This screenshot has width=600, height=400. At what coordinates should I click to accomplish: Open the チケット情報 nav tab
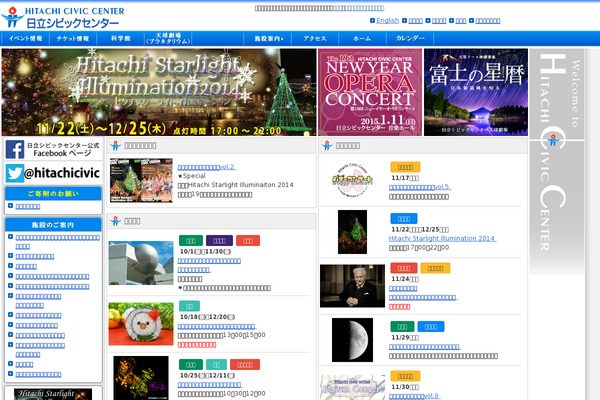tap(73, 39)
